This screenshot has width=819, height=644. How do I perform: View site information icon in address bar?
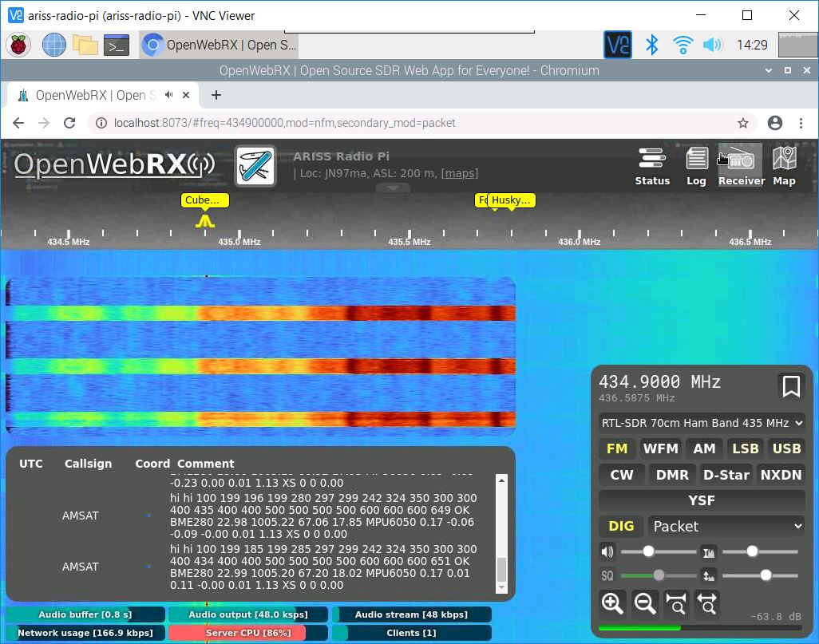click(101, 123)
